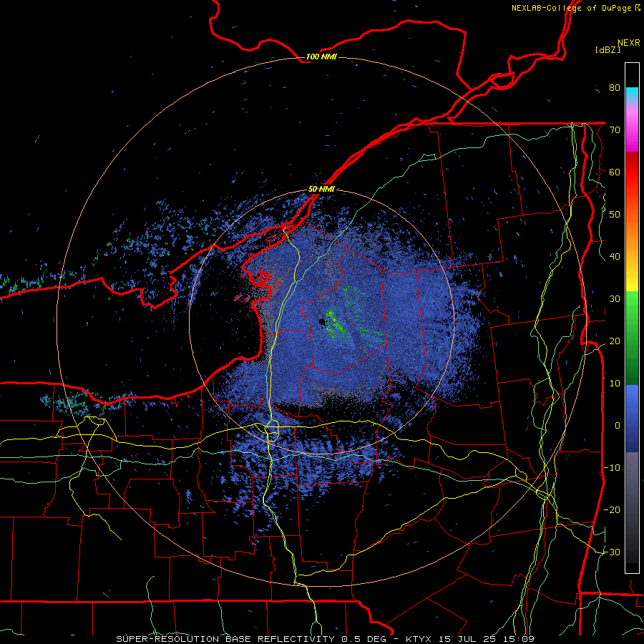Click the 40 dBZ scale value
This screenshot has width=644, height=644.
click(615, 257)
